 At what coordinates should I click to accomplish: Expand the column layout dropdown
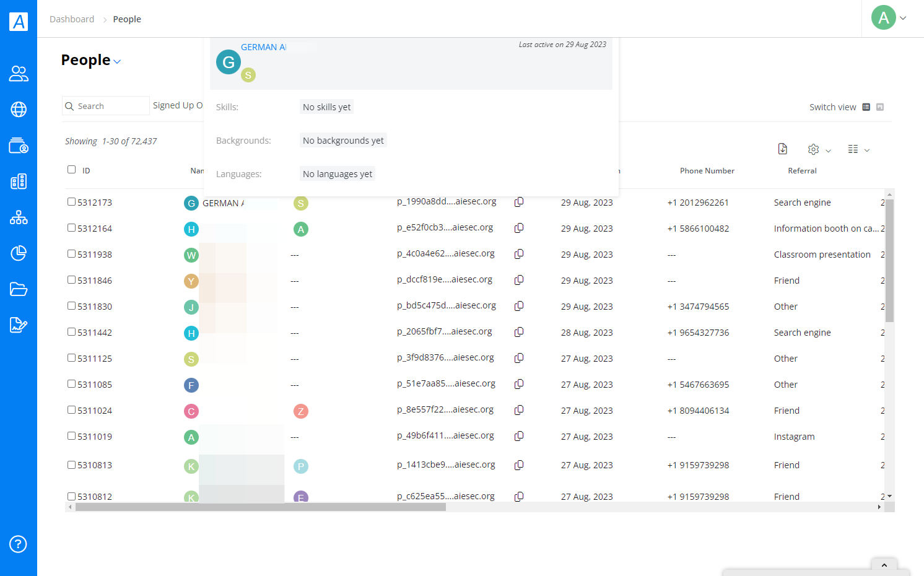tap(859, 149)
